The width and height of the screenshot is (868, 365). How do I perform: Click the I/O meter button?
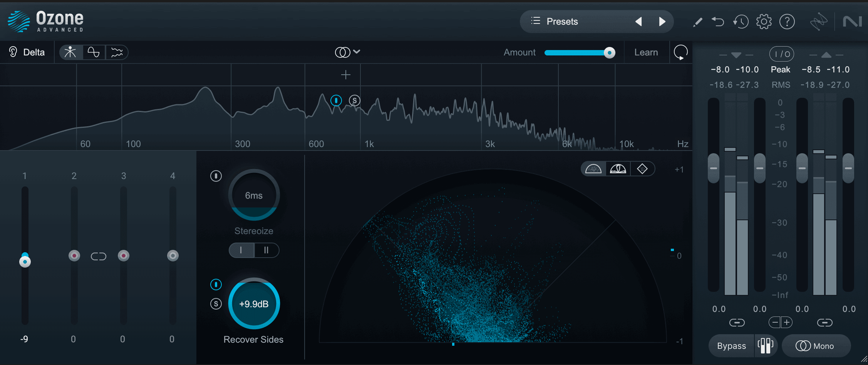[782, 54]
